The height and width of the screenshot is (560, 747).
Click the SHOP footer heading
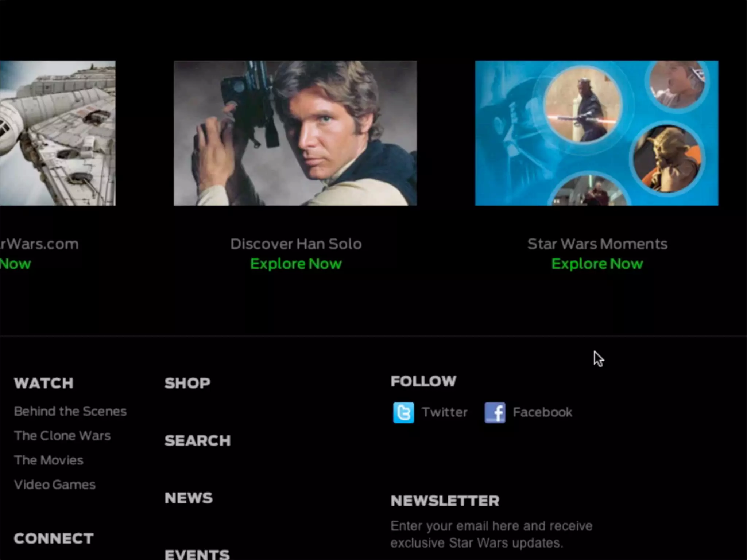[x=187, y=383]
